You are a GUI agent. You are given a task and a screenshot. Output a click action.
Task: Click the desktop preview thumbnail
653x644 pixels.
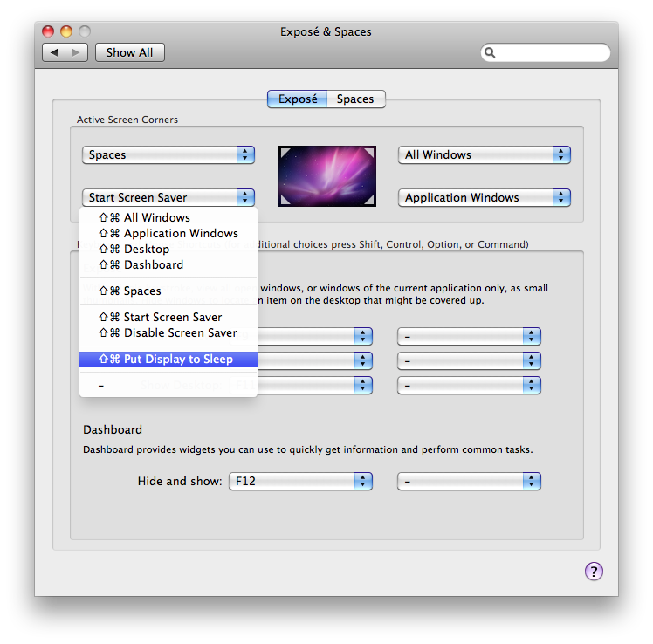327,176
